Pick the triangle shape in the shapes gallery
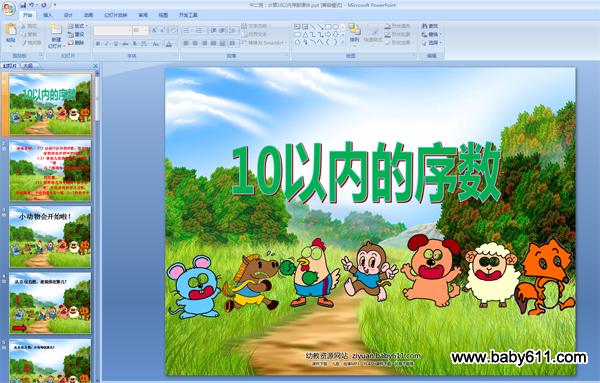 tap(305, 34)
